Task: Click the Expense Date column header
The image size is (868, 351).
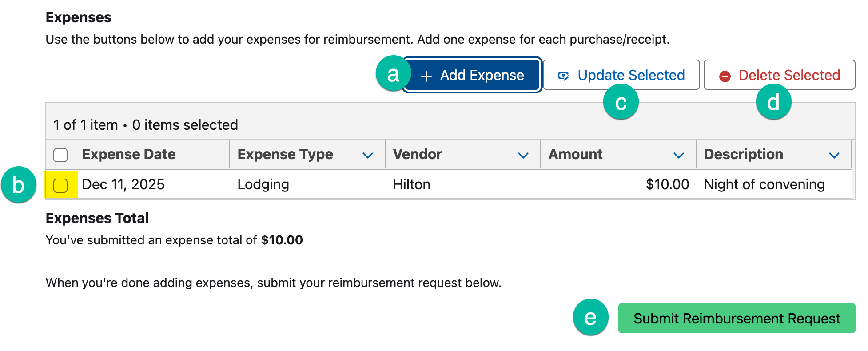Action: click(129, 154)
